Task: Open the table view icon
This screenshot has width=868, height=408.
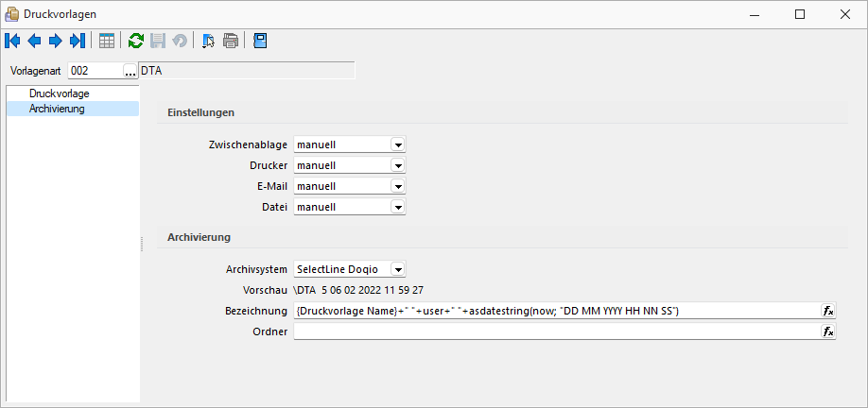Action: pos(106,41)
